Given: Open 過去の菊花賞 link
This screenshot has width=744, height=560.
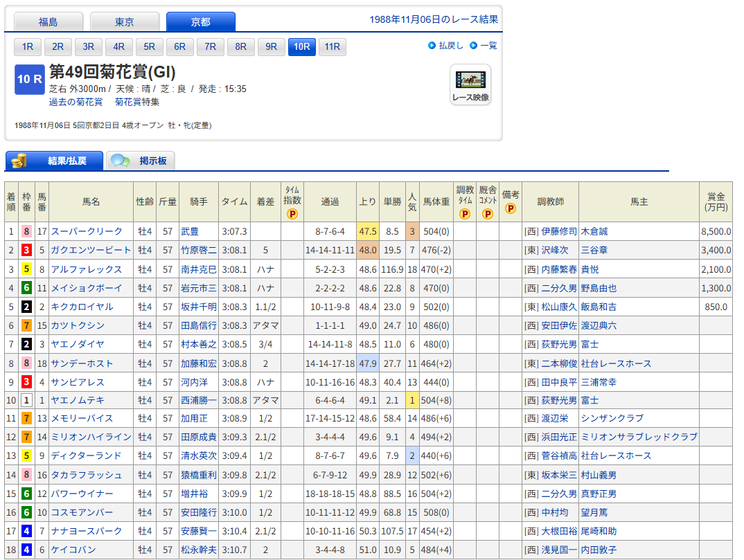Looking at the screenshot, I should (76, 102).
